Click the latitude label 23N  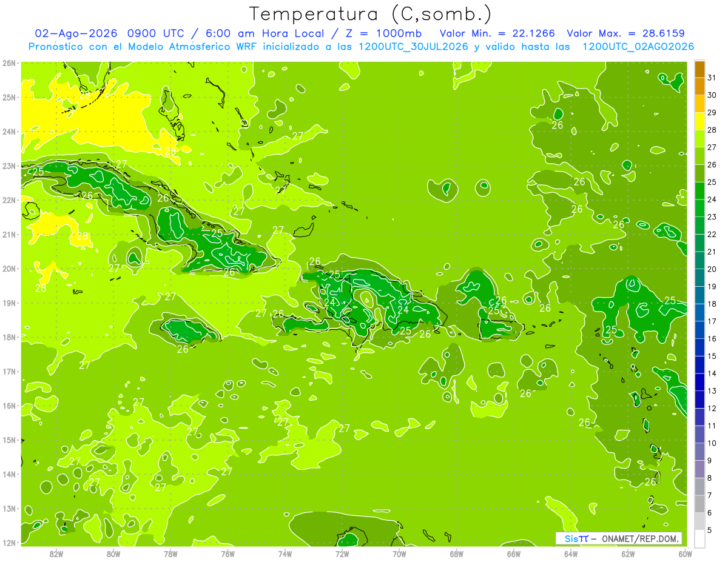[10, 166]
